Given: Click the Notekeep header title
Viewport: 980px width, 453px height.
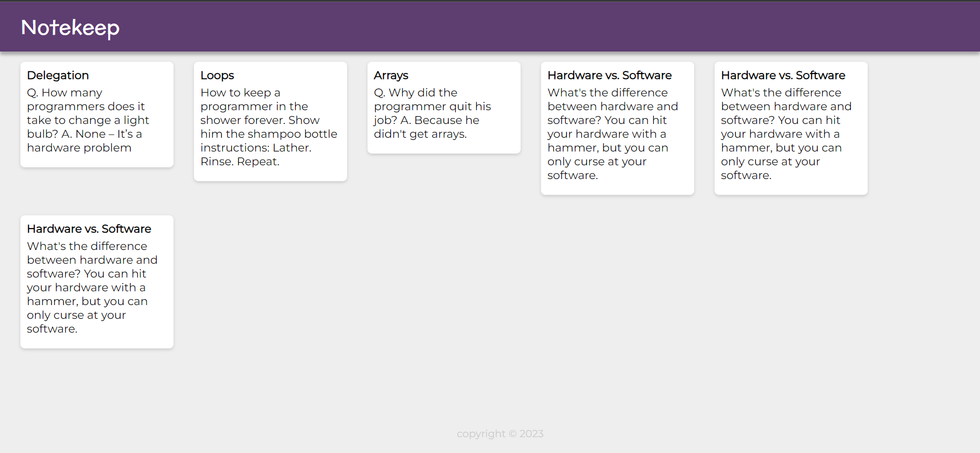Looking at the screenshot, I should [70, 28].
